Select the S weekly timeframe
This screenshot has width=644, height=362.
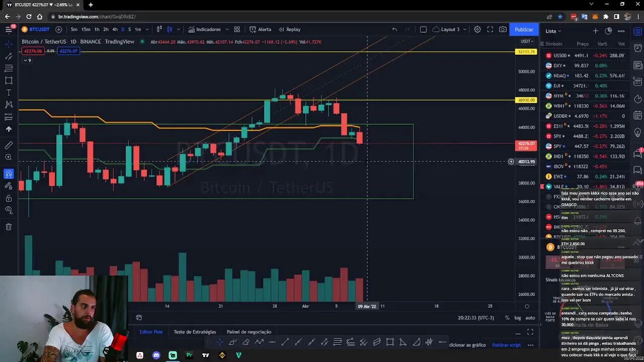click(129, 29)
